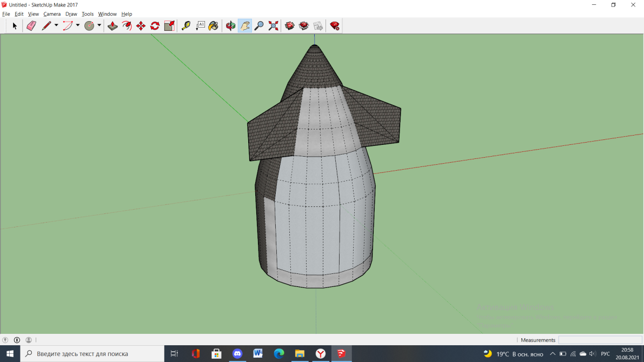This screenshot has height=362, width=644.
Task: Open Discord from the taskbar
Action: coord(237,354)
